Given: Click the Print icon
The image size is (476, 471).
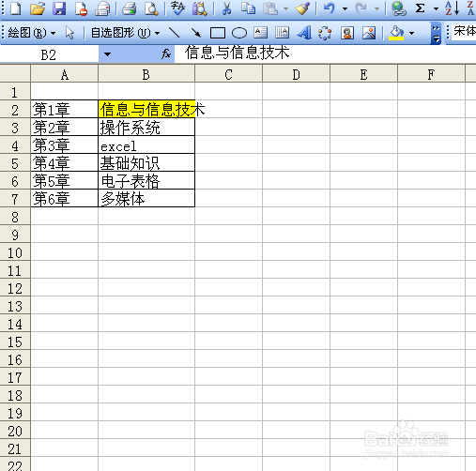Looking at the screenshot, I should tap(102, 8).
